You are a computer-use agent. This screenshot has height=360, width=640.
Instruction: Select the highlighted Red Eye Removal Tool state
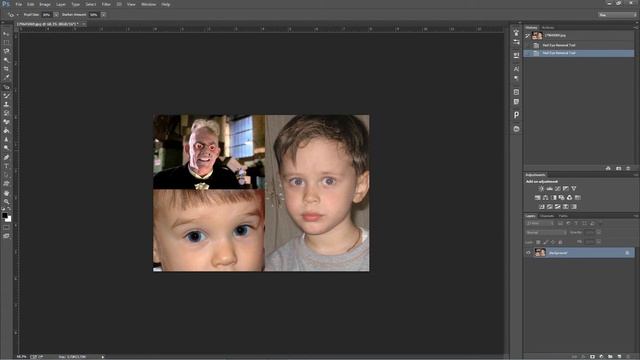[x=579, y=53]
